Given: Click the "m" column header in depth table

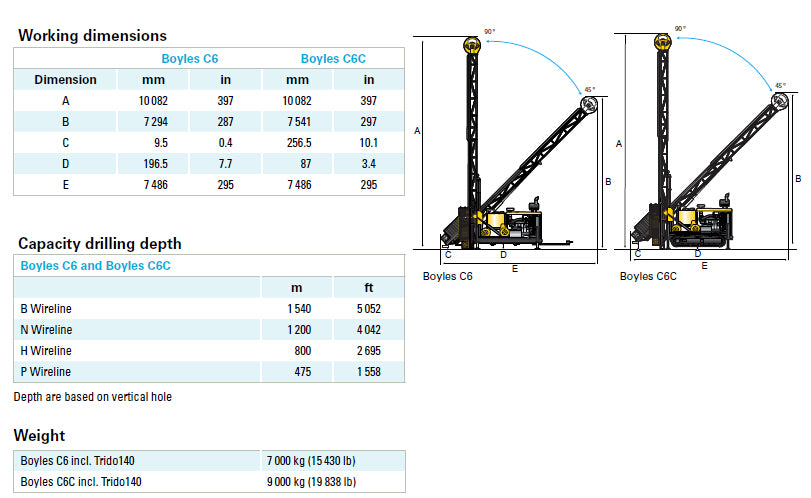Looking at the screenshot, I should click(x=296, y=288).
